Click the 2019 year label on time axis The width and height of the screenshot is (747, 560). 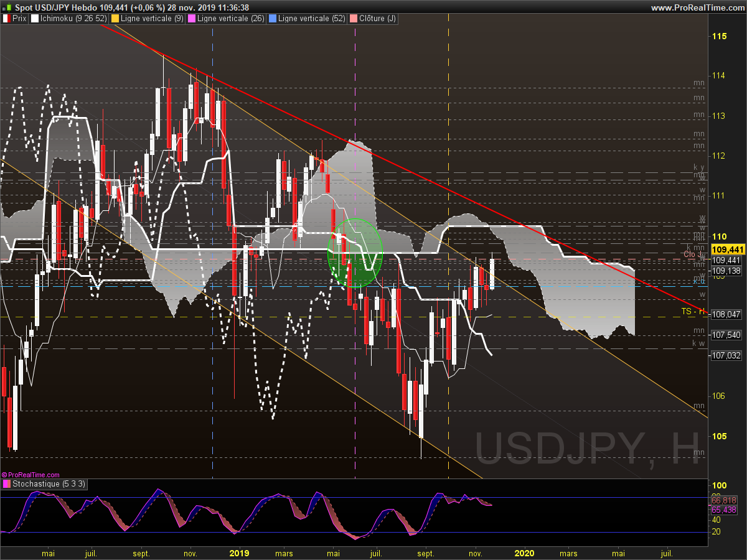coord(239,553)
